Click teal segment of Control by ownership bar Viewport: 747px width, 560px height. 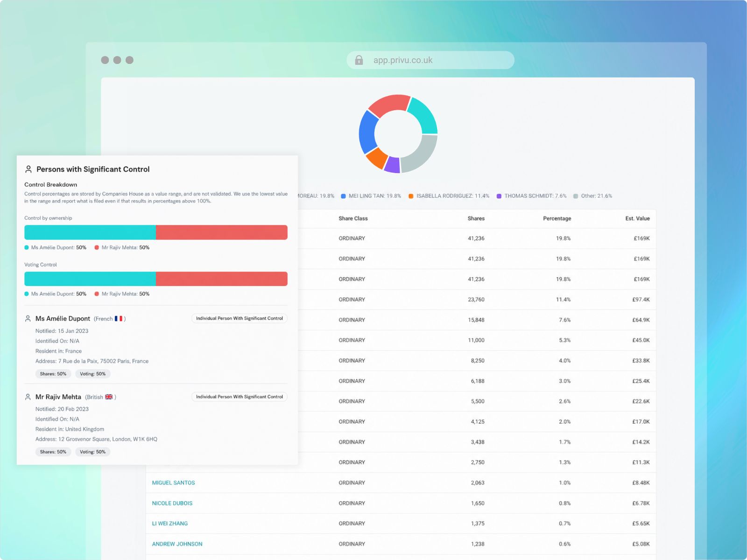click(x=90, y=232)
